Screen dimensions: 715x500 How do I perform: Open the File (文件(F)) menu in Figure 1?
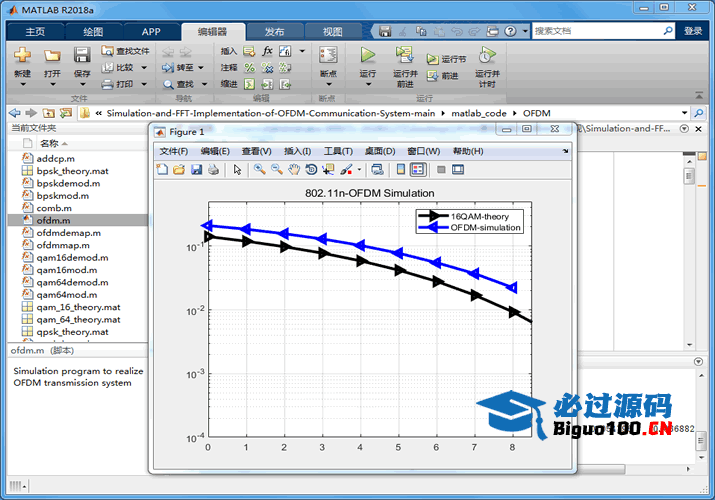click(x=174, y=151)
